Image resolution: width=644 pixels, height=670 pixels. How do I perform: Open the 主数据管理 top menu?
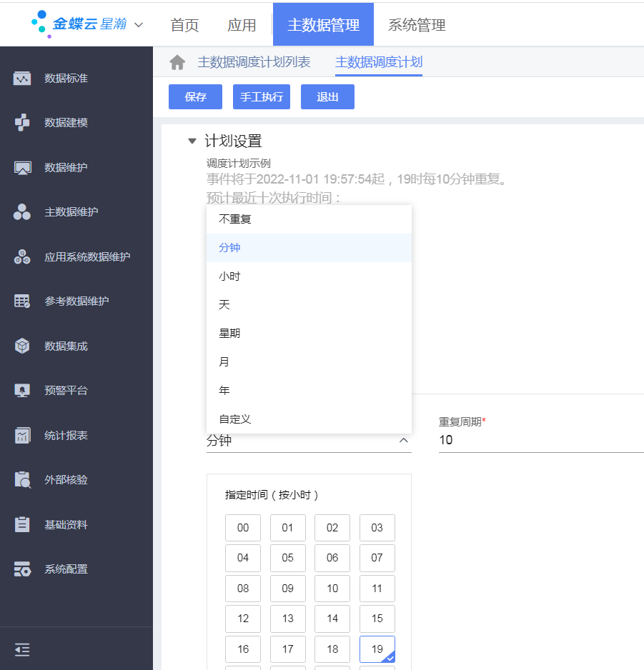click(323, 24)
